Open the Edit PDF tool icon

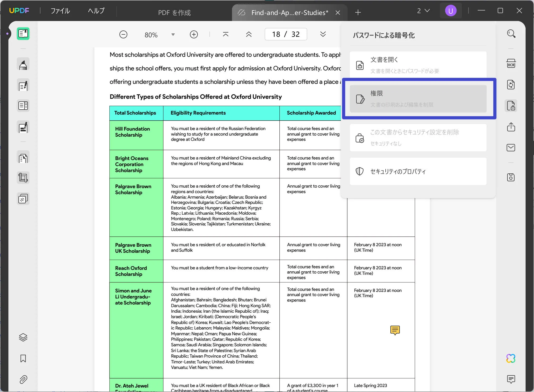(23, 85)
